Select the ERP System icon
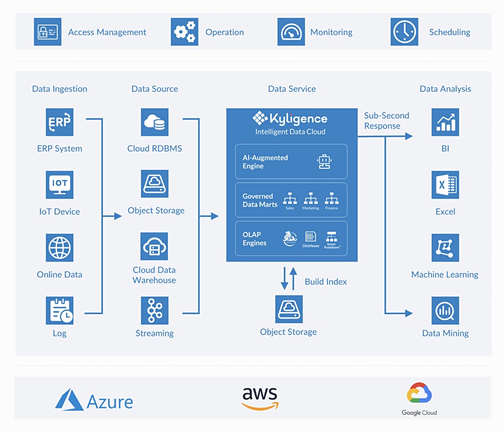The image size is (504, 432). coord(59,122)
